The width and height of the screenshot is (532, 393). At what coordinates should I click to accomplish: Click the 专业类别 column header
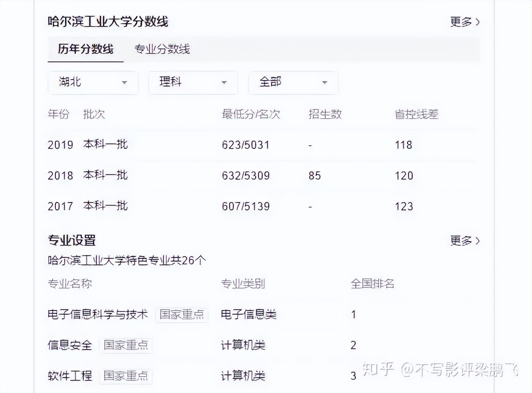point(243,284)
